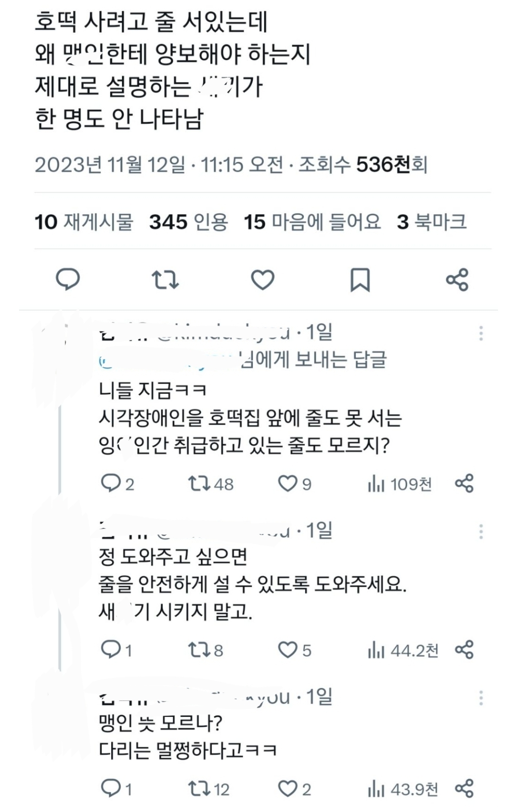
Task: Share the third reply with 43.9천 views
Action: click(464, 789)
